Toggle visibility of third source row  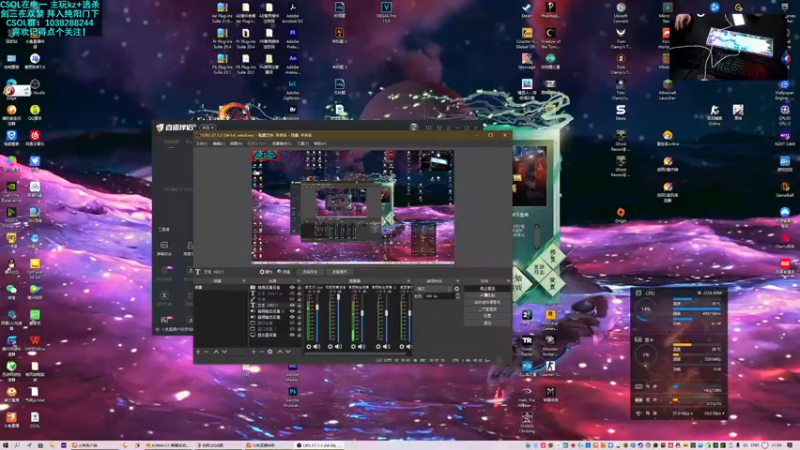click(x=292, y=299)
